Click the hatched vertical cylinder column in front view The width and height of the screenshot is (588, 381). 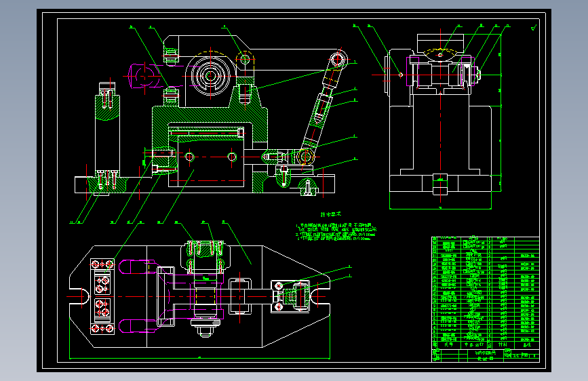click(107, 136)
